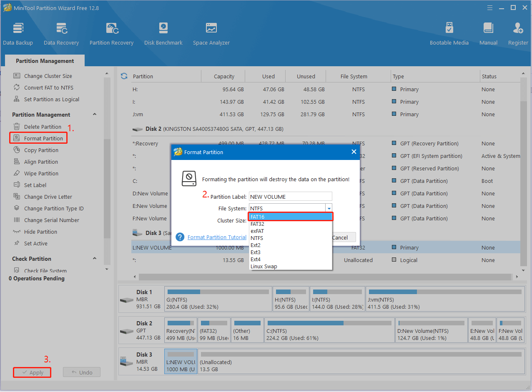Click the Undo button
Screen dimensions: 532x392
coord(82,372)
